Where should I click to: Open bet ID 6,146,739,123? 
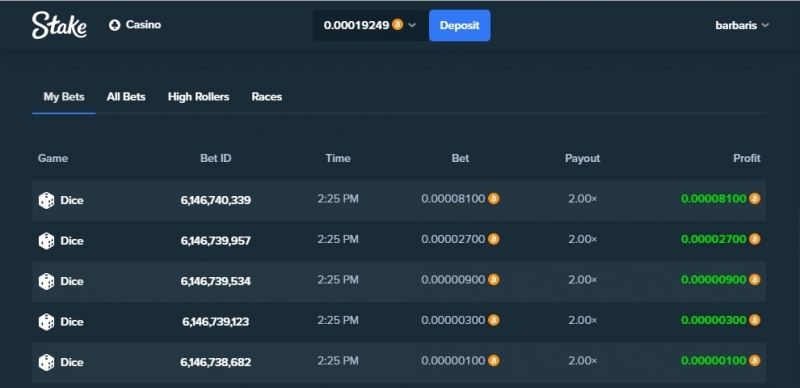(x=216, y=322)
